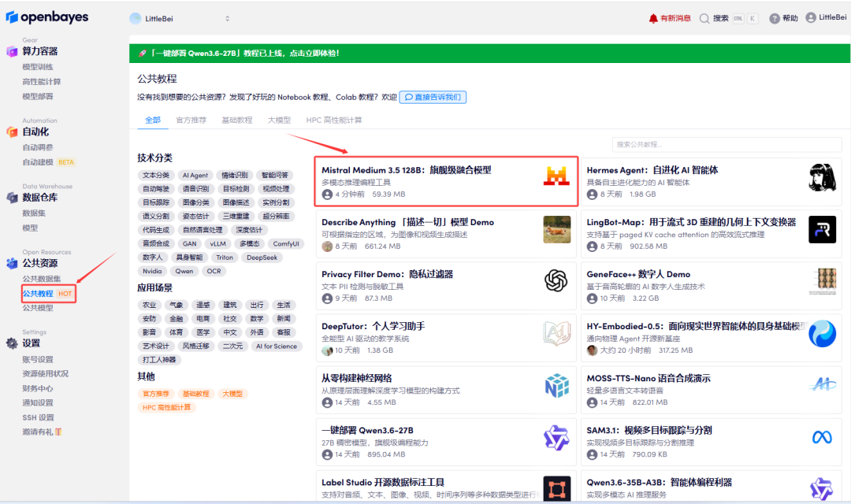Open 公共教程 HOT in the sidebar
The width and height of the screenshot is (851, 504).
(x=48, y=294)
